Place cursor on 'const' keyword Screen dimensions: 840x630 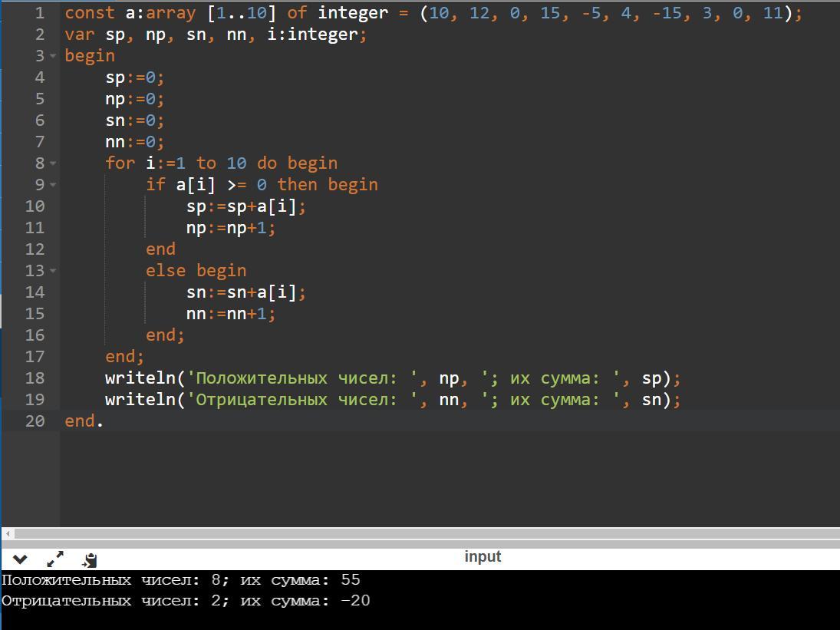(x=90, y=13)
